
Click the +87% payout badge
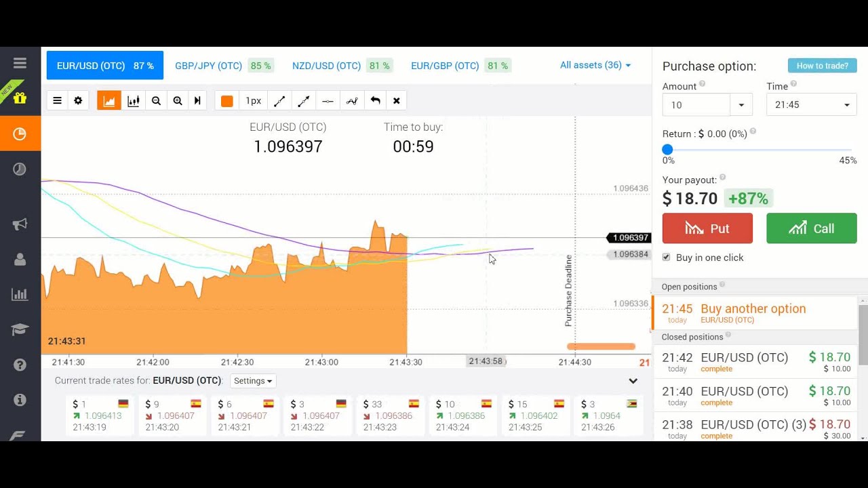point(748,199)
